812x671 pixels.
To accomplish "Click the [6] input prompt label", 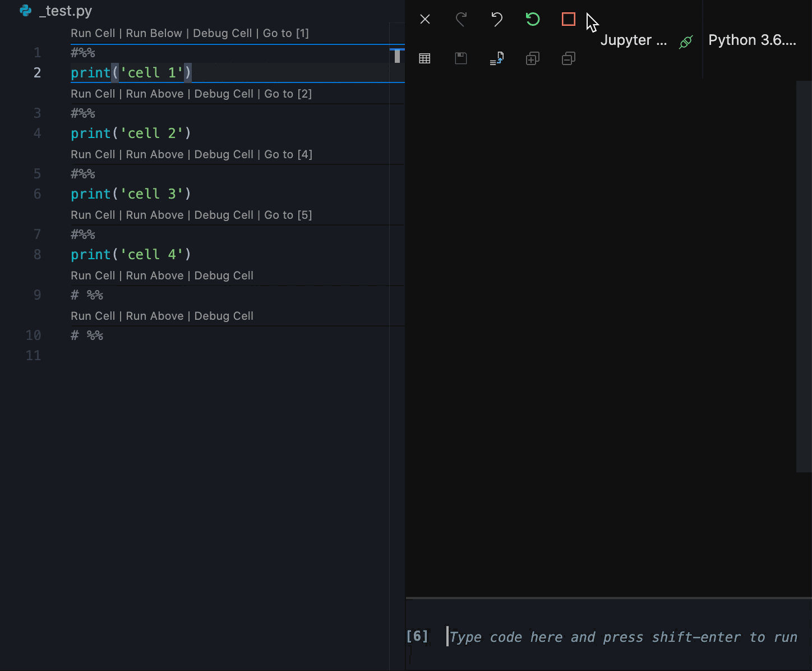I will (x=417, y=636).
